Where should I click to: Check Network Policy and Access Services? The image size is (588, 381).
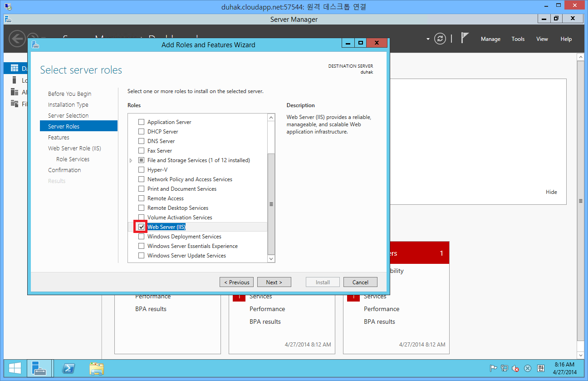pyautogui.click(x=142, y=179)
